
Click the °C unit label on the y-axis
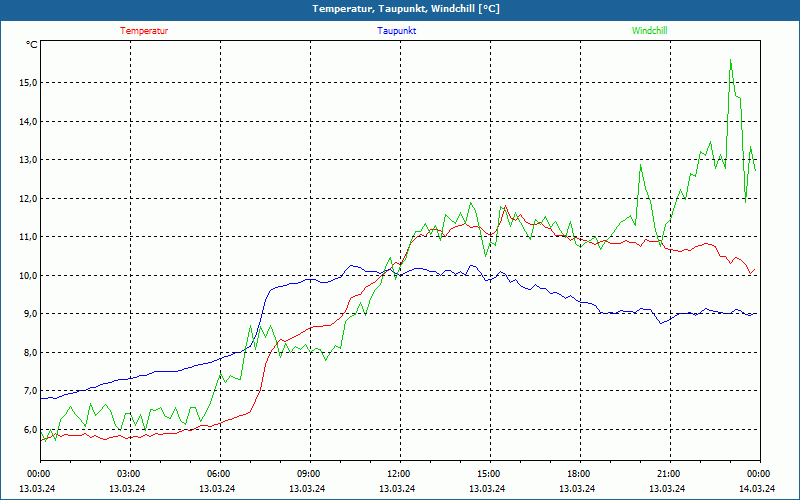coord(32,45)
